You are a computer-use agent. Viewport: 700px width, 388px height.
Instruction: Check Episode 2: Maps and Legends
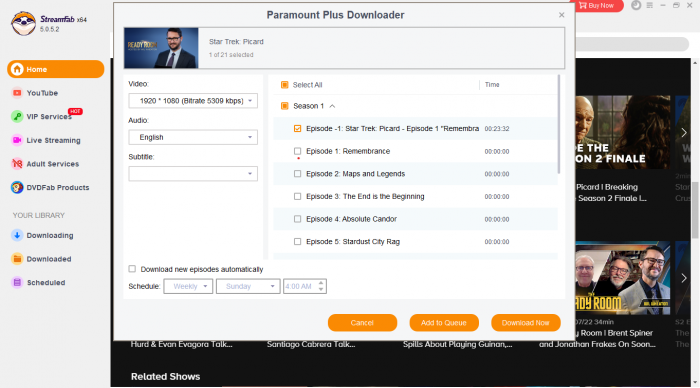297,174
